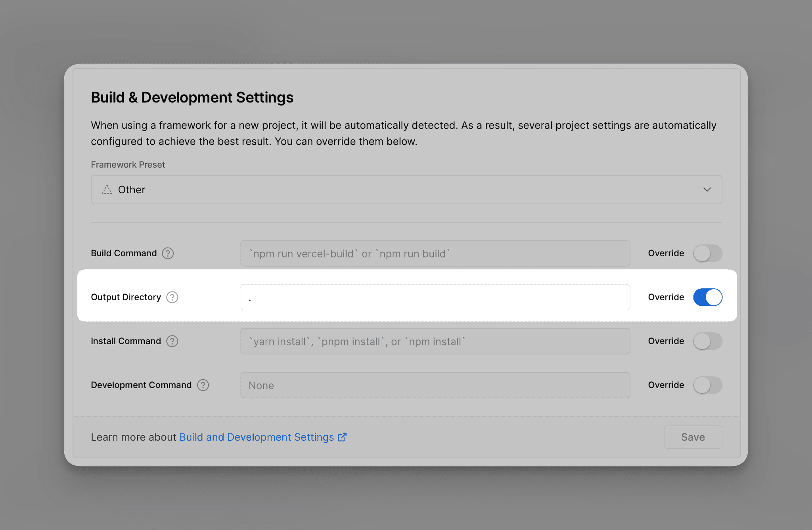Enable the Development Command override toggle
812x530 pixels.
pos(708,385)
